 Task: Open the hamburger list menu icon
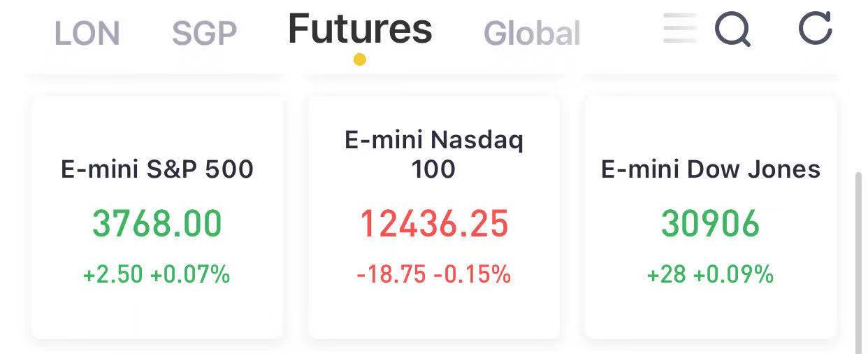pyautogui.click(x=679, y=29)
